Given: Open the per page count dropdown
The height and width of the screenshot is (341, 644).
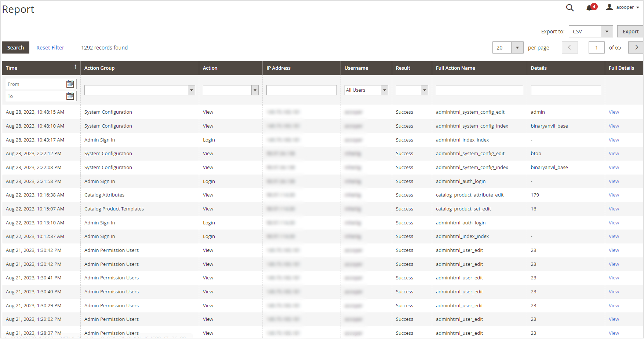Looking at the screenshot, I should (517, 48).
